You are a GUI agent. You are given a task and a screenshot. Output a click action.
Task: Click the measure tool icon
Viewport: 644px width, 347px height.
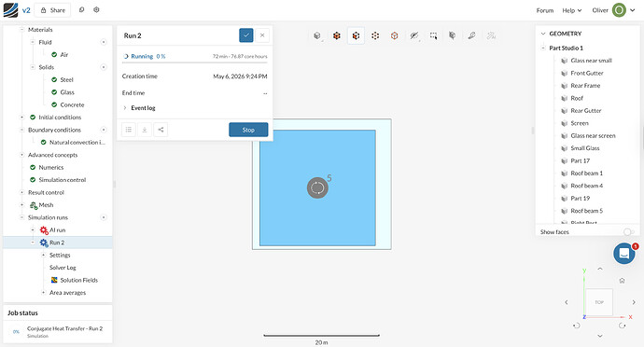tap(471, 35)
